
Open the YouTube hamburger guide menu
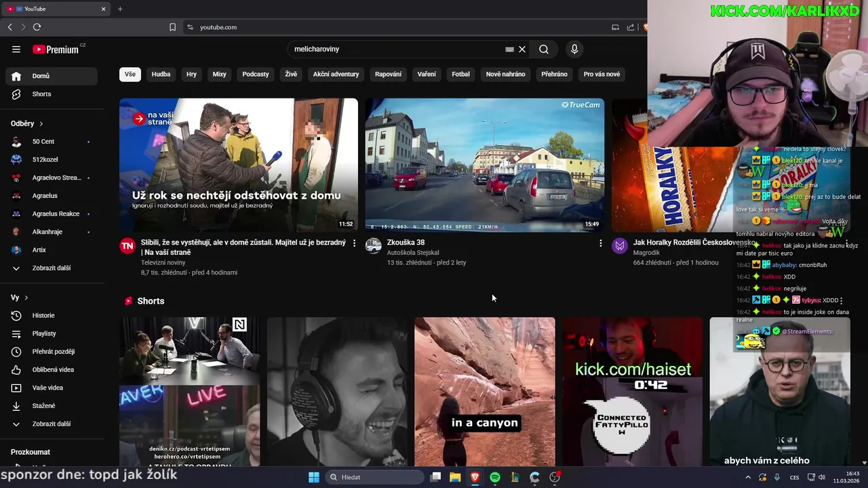click(16, 49)
